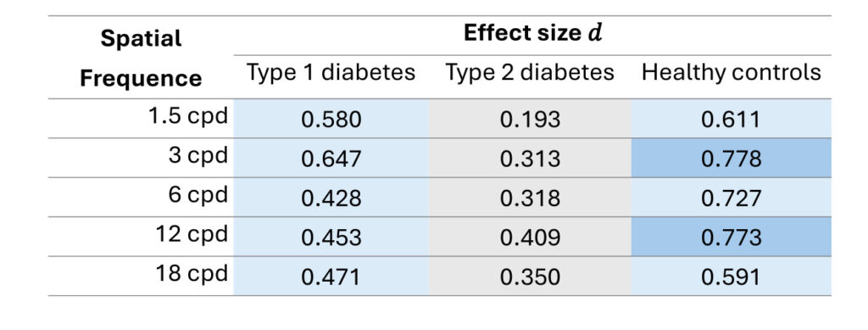This screenshot has height=330, width=868.
Task: Click the cell with value 0.409
Action: [x=530, y=237]
